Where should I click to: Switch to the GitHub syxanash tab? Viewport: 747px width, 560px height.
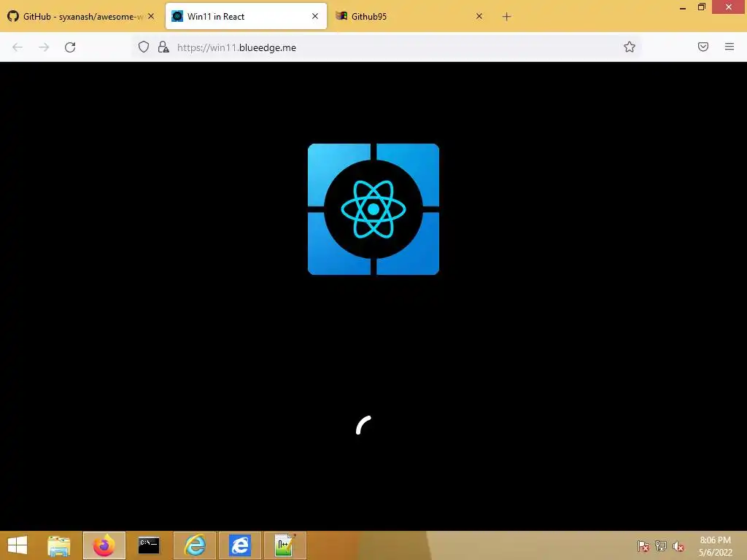coord(81,16)
